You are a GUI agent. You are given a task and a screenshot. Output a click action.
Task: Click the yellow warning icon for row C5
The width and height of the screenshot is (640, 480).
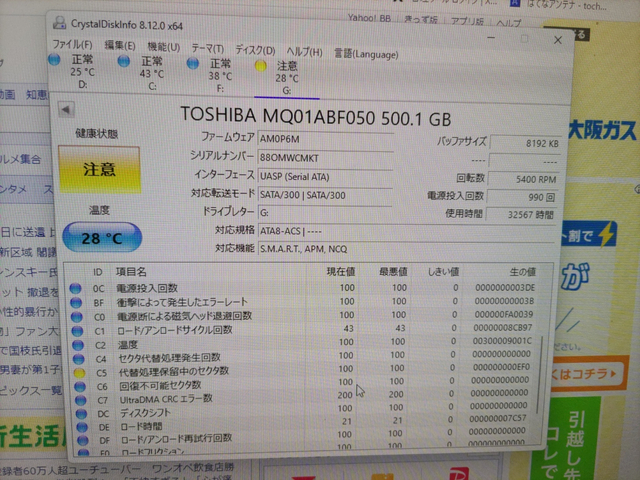click(80, 373)
